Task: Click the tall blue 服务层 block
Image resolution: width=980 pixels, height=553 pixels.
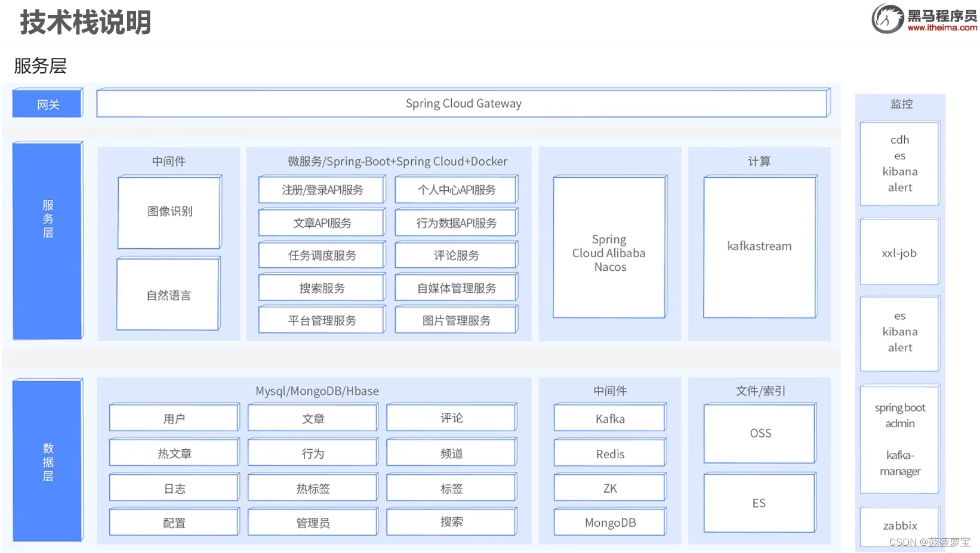Action: pos(48,240)
